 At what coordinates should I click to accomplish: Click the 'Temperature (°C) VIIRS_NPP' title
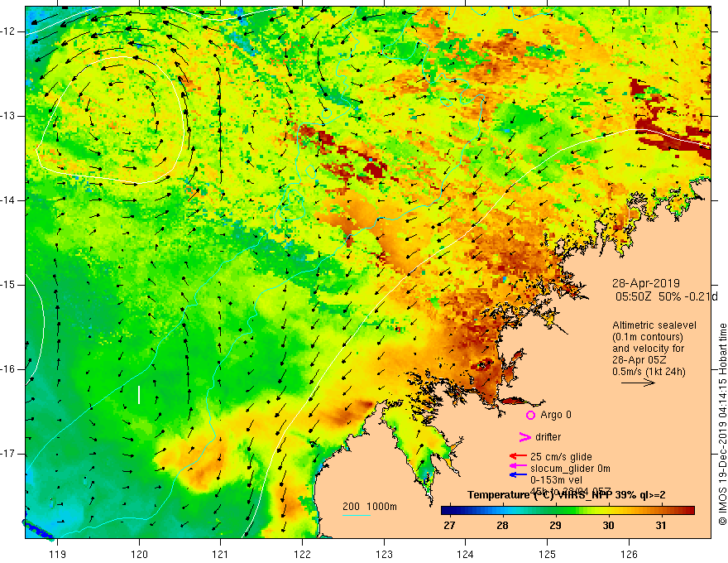pos(540,495)
